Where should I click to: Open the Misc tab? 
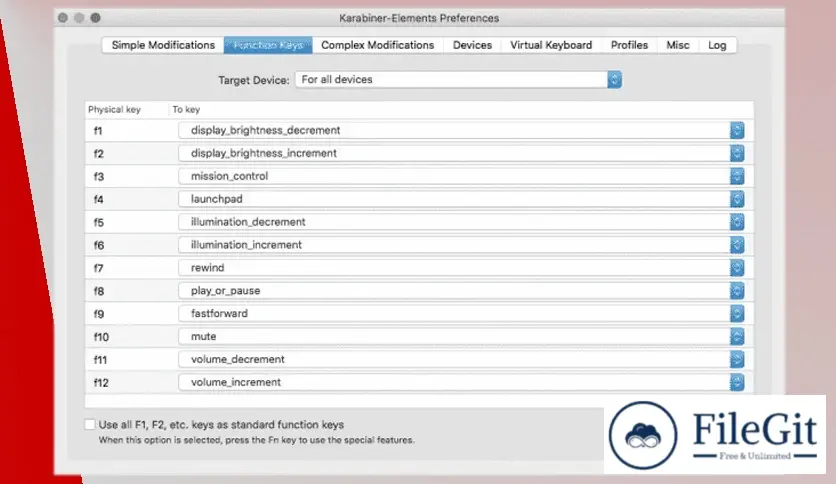(x=678, y=45)
